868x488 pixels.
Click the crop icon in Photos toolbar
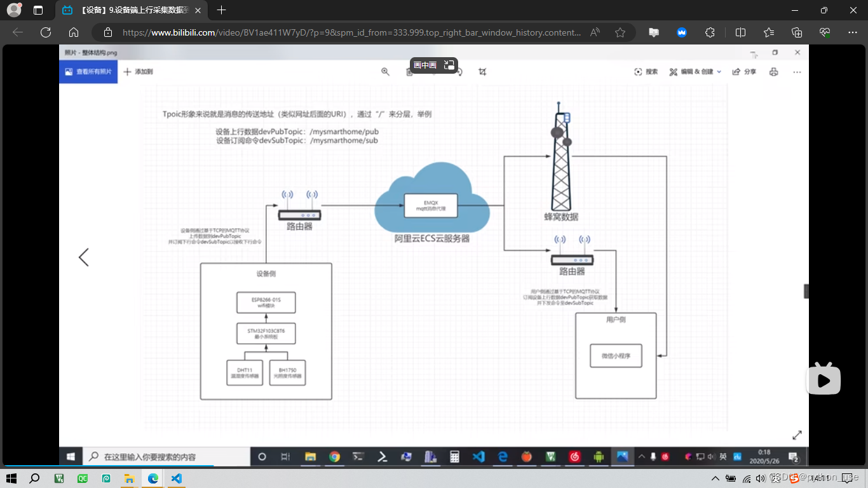[482, 72]
